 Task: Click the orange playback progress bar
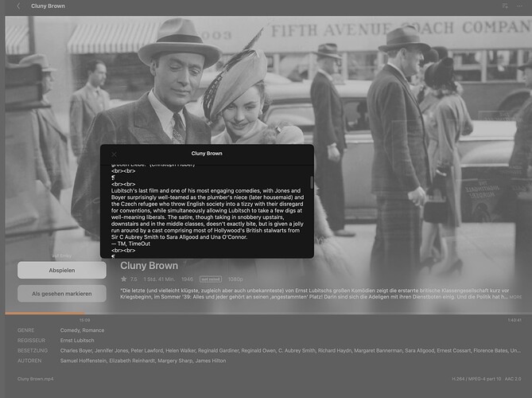[x=45, y=313]
